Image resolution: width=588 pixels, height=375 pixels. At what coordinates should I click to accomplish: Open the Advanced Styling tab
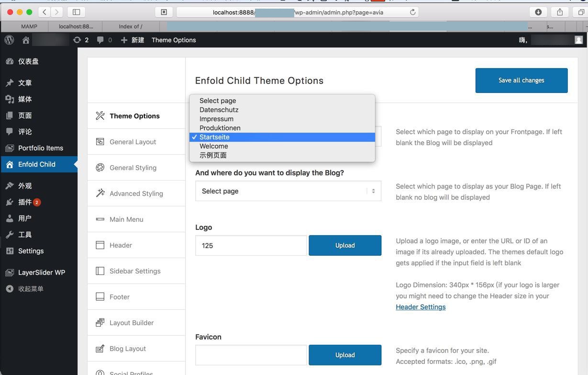[136, 193]
